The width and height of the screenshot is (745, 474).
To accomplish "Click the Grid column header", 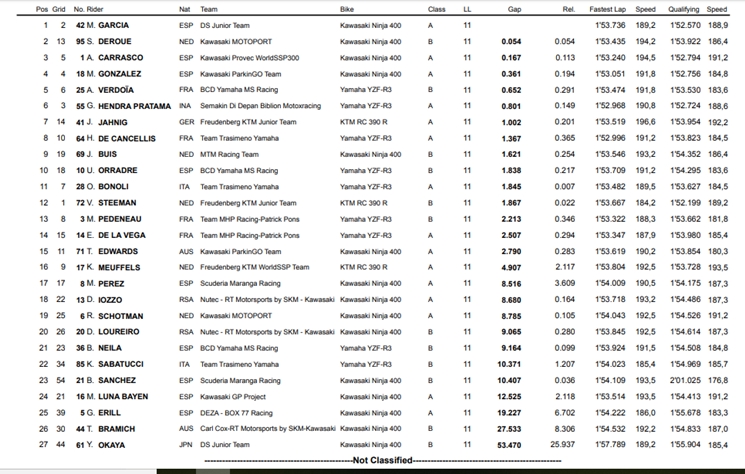I will pos(59,9).
